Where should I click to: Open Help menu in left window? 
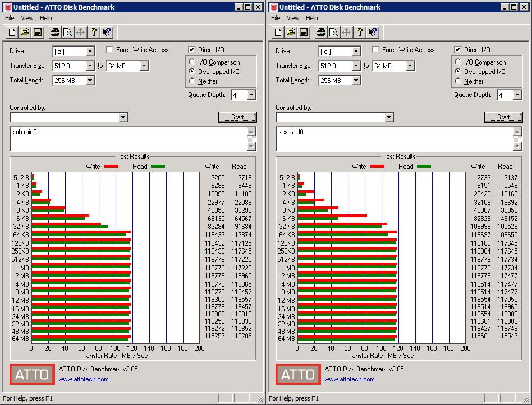(46, 18)
